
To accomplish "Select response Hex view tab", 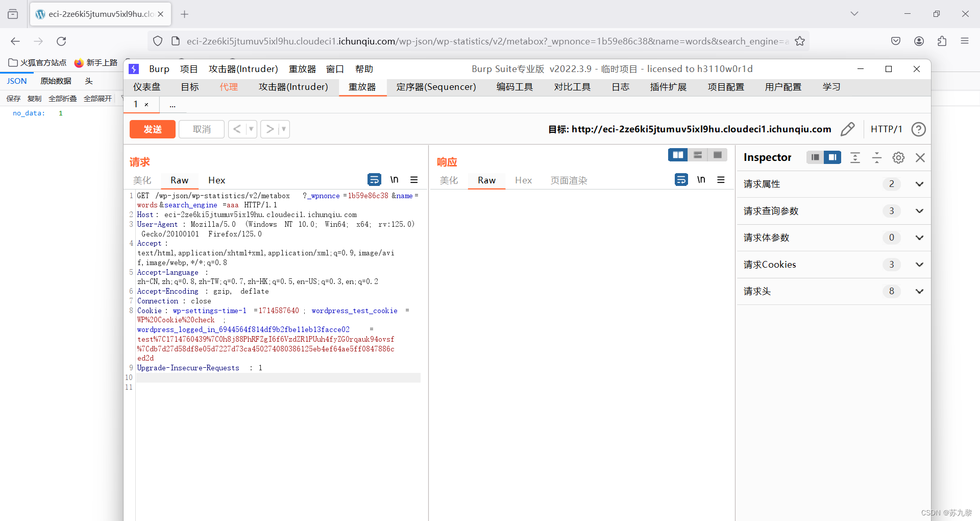I will coord(523,180).
